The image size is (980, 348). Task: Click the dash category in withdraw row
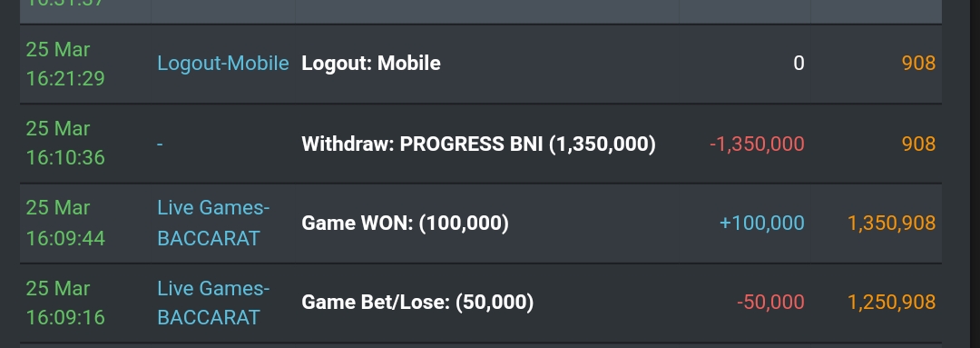pos(160,144)
